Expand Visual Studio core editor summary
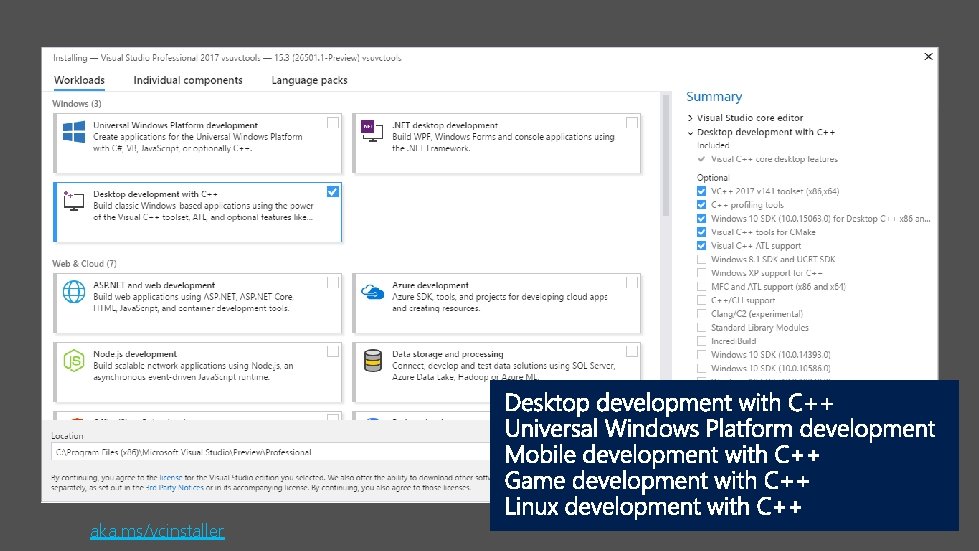The width and height of the screenshot is (979, 551). pos(690,118)
